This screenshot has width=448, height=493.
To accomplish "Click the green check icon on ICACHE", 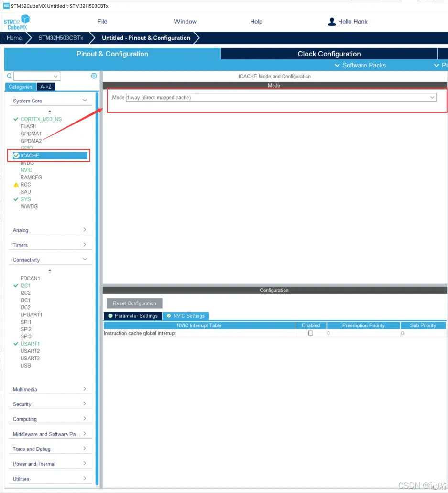I will [x=16, y=156].
